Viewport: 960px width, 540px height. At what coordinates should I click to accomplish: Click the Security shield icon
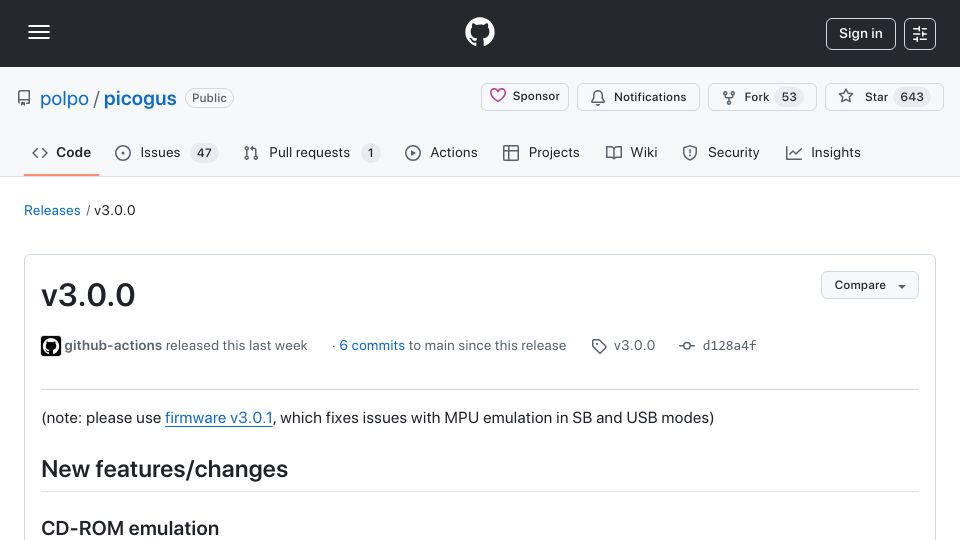coord(690,153)
